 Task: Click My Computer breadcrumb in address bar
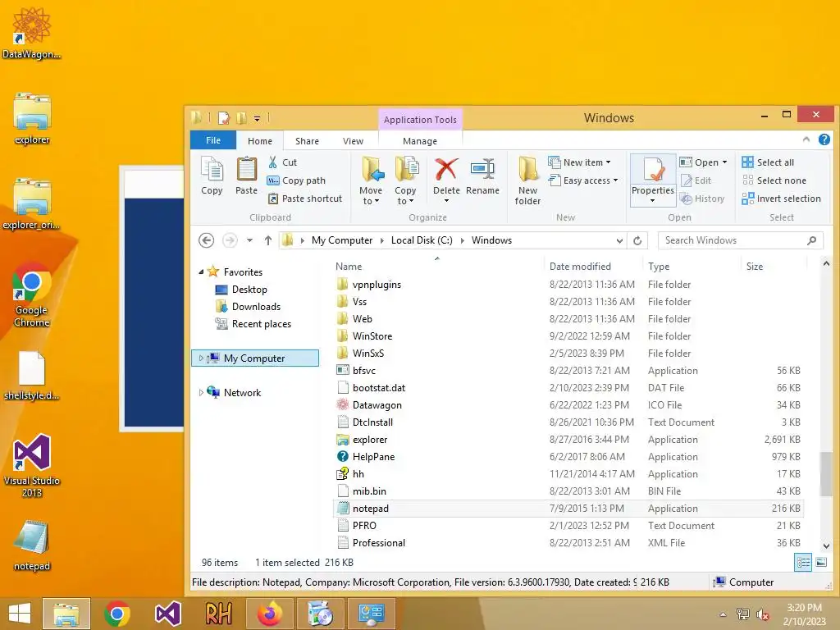coord(342,240)
